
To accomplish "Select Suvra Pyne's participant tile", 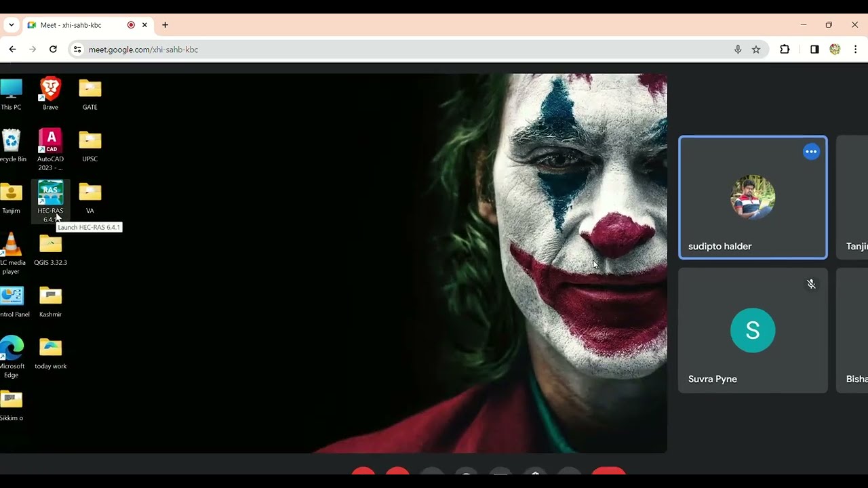I will pyautogui.click(x=753, y=330).
